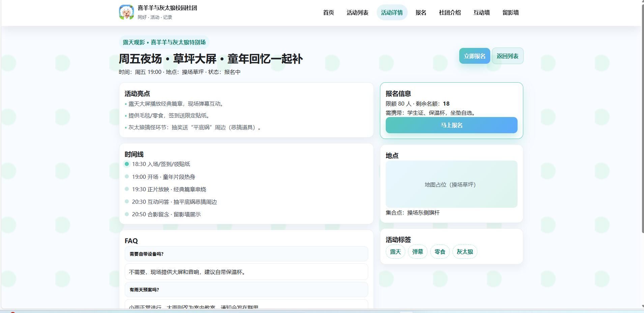The image size is (644, 313).
Task: Switch to the 首页 tab
Action: click(328, 12)
